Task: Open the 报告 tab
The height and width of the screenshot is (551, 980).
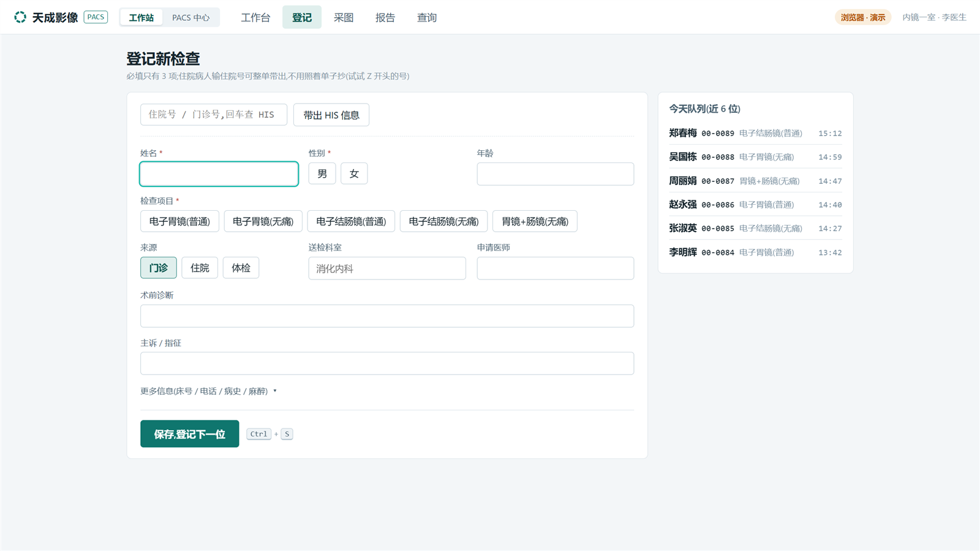Action: 385,18
